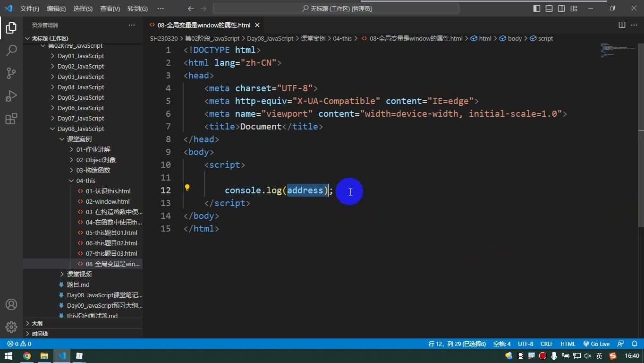Screen dimensions: 644x363
Task: Change encoding via UTF-8 status item
Action: pos(525,344)
